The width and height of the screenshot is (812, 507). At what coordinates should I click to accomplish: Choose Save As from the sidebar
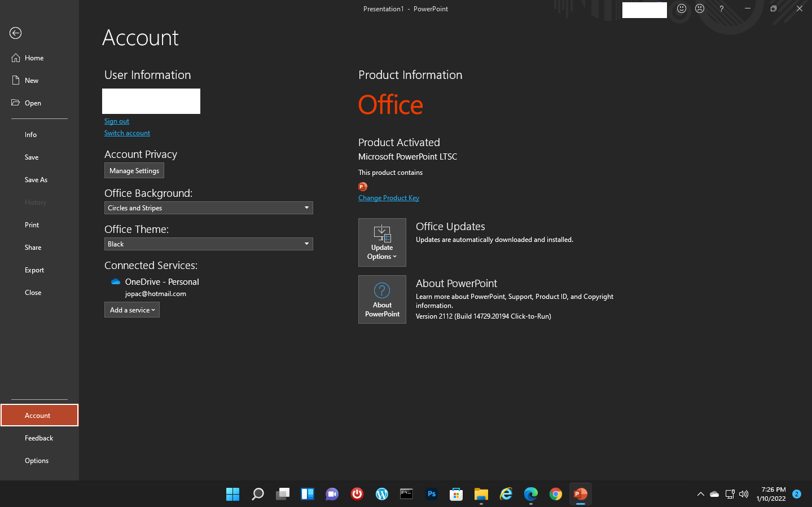click(39, 180)
